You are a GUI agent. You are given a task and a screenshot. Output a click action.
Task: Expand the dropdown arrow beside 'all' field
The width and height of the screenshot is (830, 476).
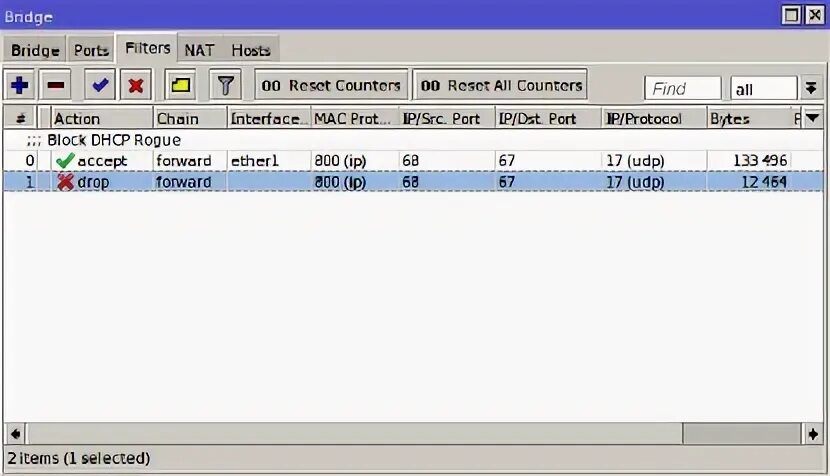[x=810, y=88]
